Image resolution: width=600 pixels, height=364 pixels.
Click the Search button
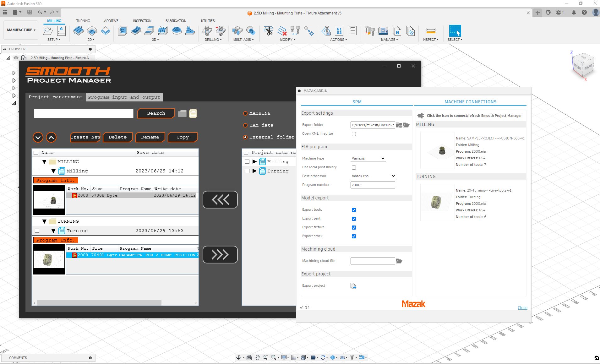[x=156, y=113]
